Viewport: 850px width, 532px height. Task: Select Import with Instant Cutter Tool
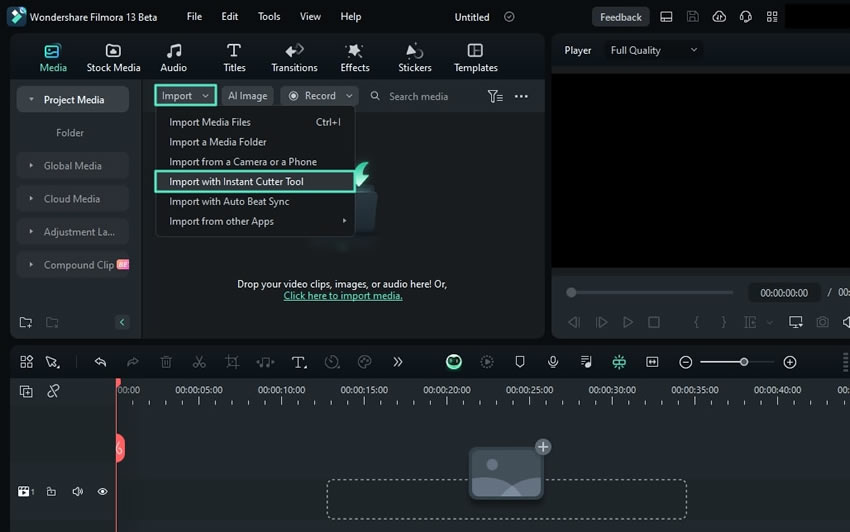pyautogui.click(x=255, y=182)
